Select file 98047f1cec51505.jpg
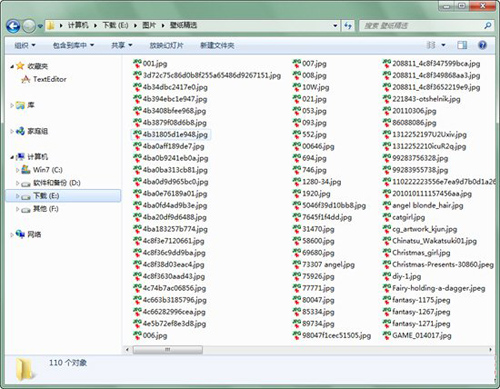The height and width of the screenshot is (389, 500). (336, 336)
